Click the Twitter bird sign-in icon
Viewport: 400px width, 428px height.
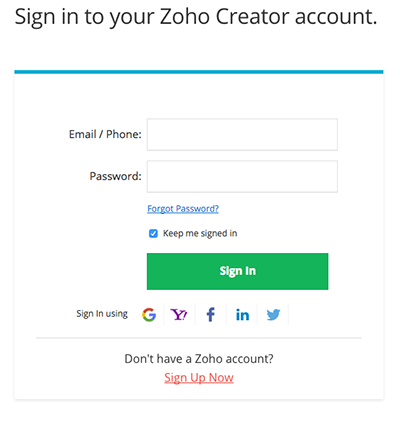273,314
